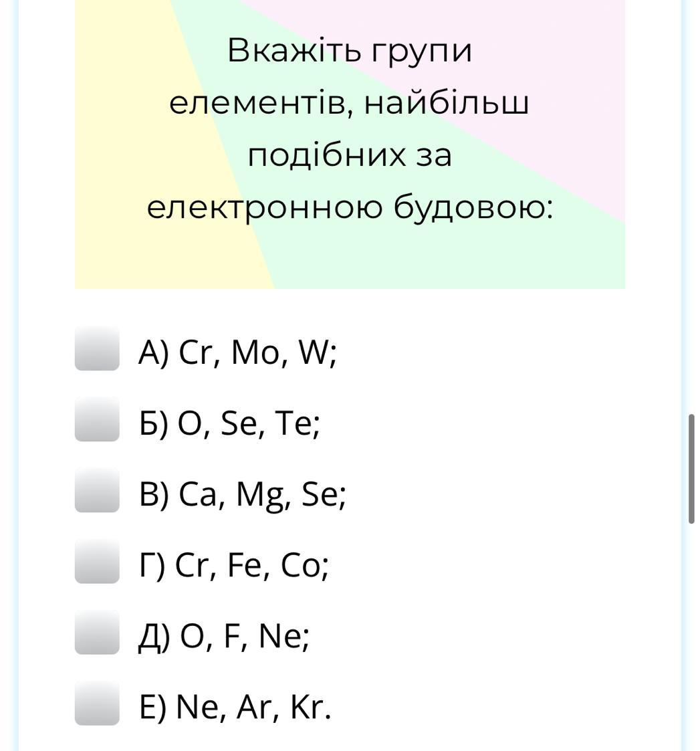Click the vertical scrollbar thumb on the right

click(x=691, y=468)
